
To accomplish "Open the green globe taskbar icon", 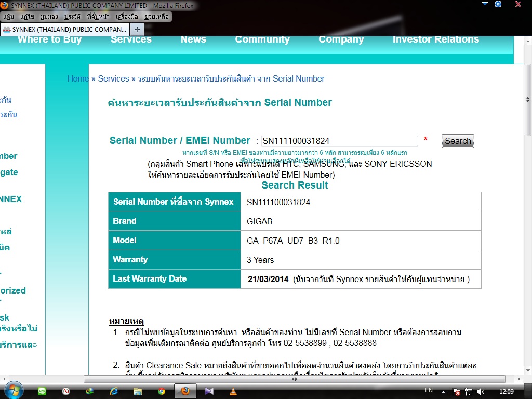I will click(x=89, y=391).
